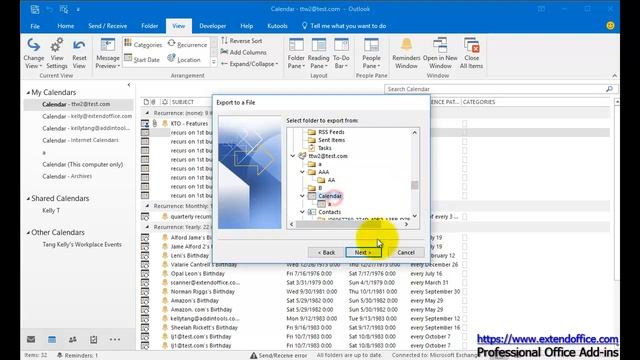Switch to the Kutools tab
This screenshot has width=640, height=360.
tap(277, 26)
